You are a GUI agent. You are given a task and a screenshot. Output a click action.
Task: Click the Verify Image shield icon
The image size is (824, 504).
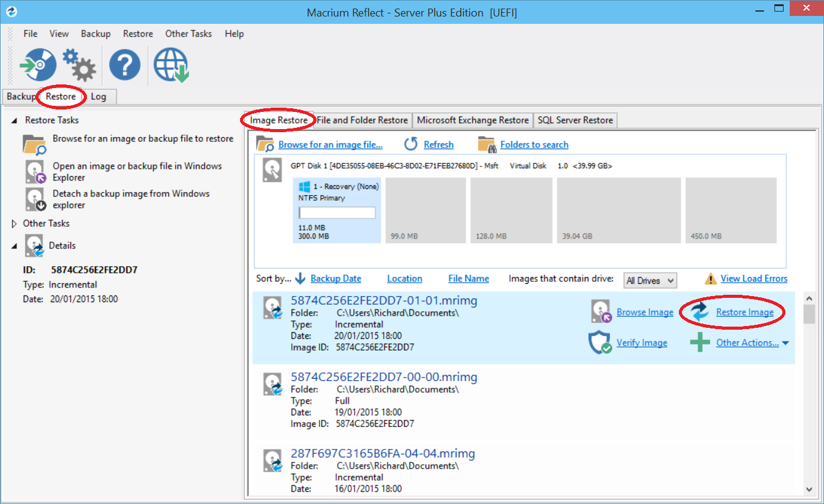pos(600,343)
